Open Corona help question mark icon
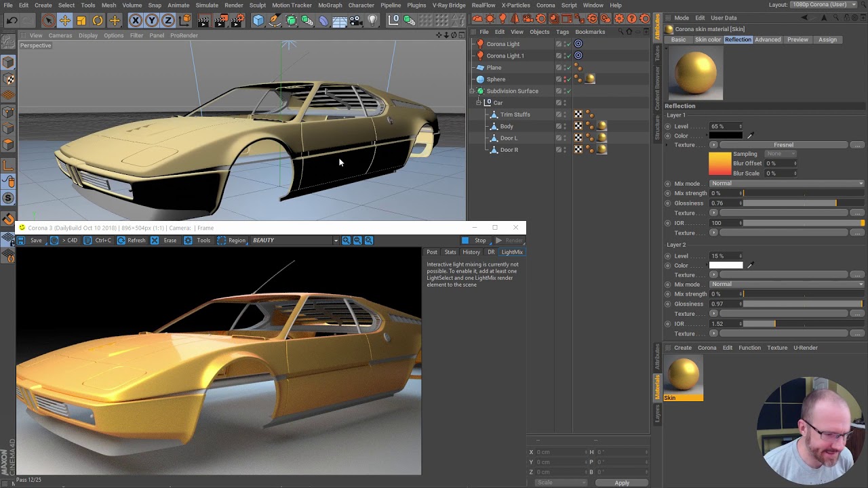868x488 pixels. [x=631, y=18]
